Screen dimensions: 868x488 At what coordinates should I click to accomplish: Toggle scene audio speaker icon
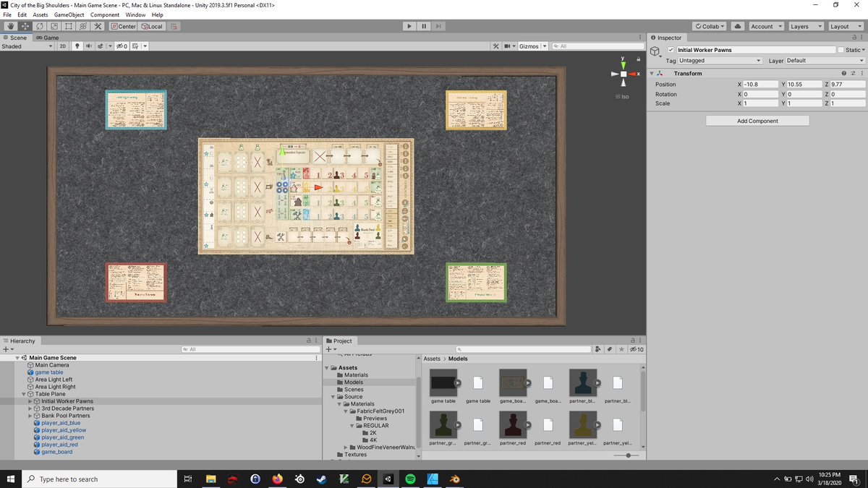(88, 46)
